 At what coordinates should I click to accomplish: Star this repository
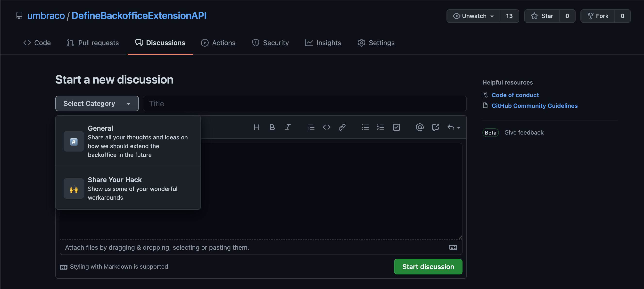[542, 16]
